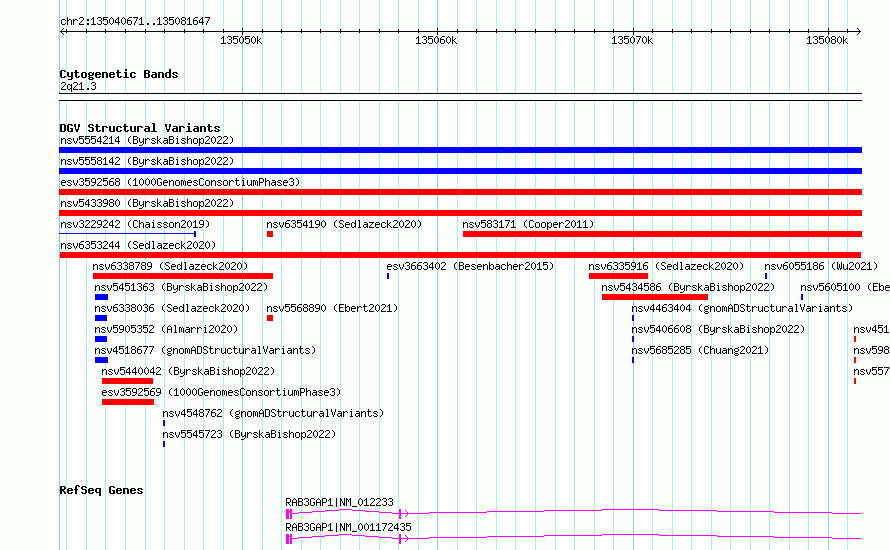Click the blue bar under nsv5554214
890x550 pixels.
tap(461, 150)
